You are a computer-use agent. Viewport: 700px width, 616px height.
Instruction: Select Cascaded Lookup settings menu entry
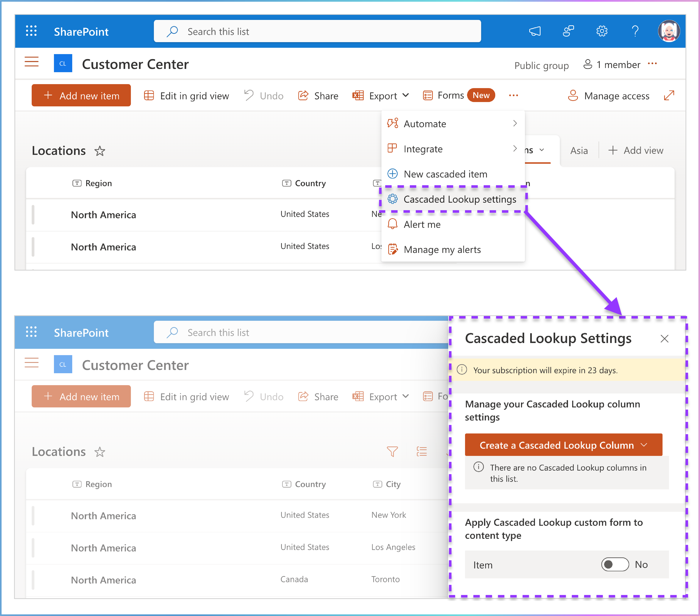[453, 199]
